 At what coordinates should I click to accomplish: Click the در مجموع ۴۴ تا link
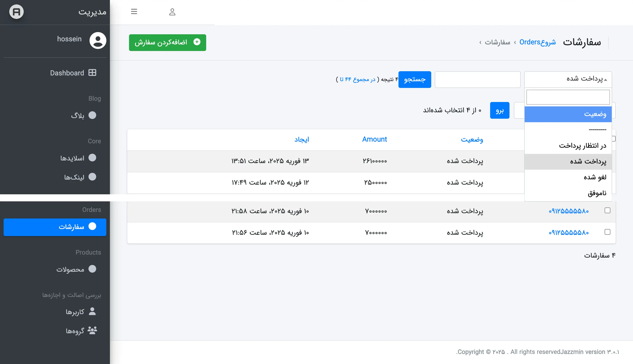358,80
